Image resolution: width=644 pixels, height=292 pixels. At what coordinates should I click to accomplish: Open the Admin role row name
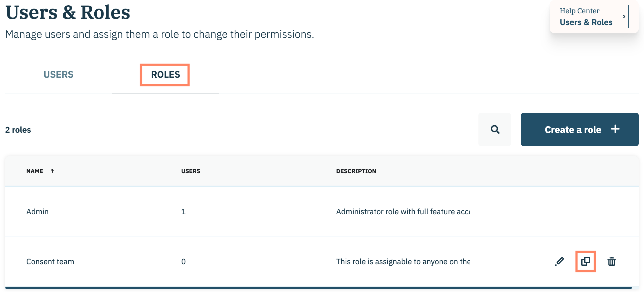click(38, 212)
